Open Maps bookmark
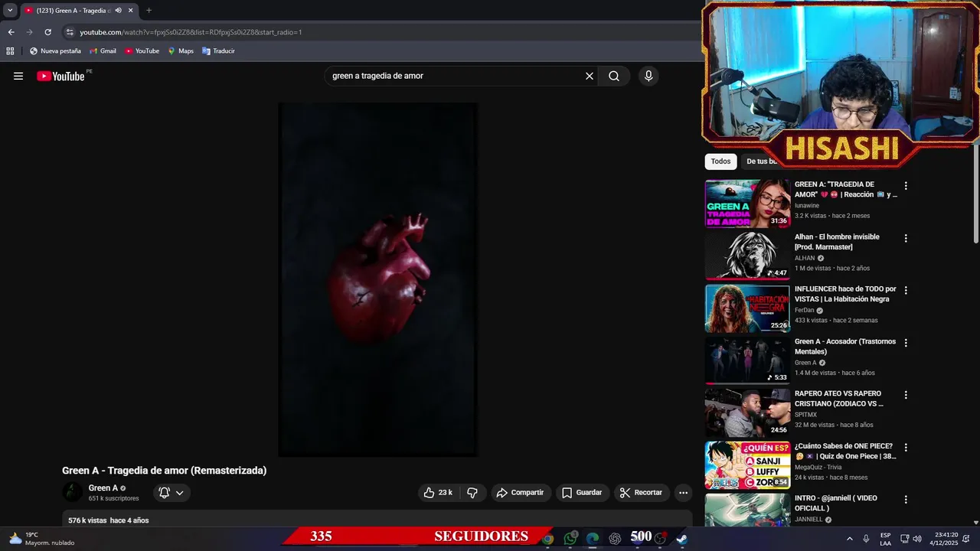This screenshot has height=551, width=980. click(x=181, y=51)
